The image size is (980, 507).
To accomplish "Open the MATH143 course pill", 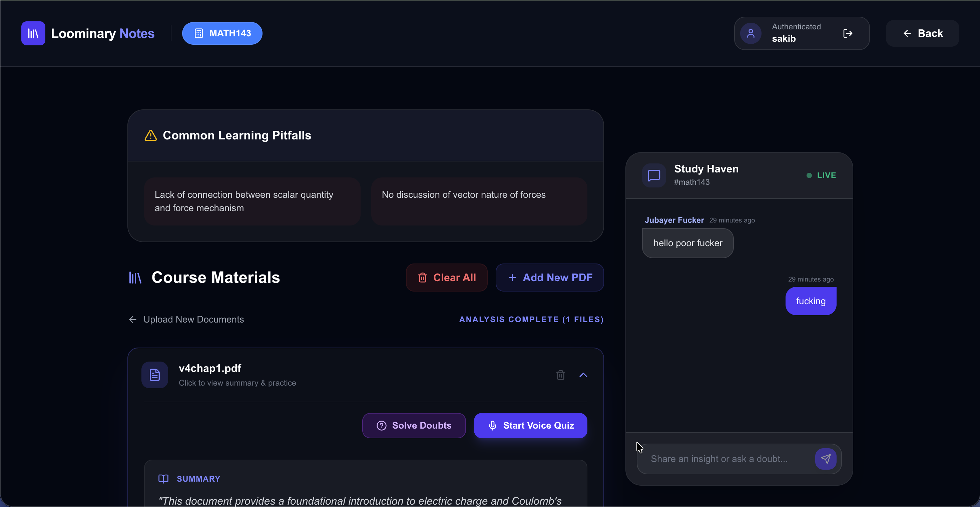I will [x=222, y=33].
